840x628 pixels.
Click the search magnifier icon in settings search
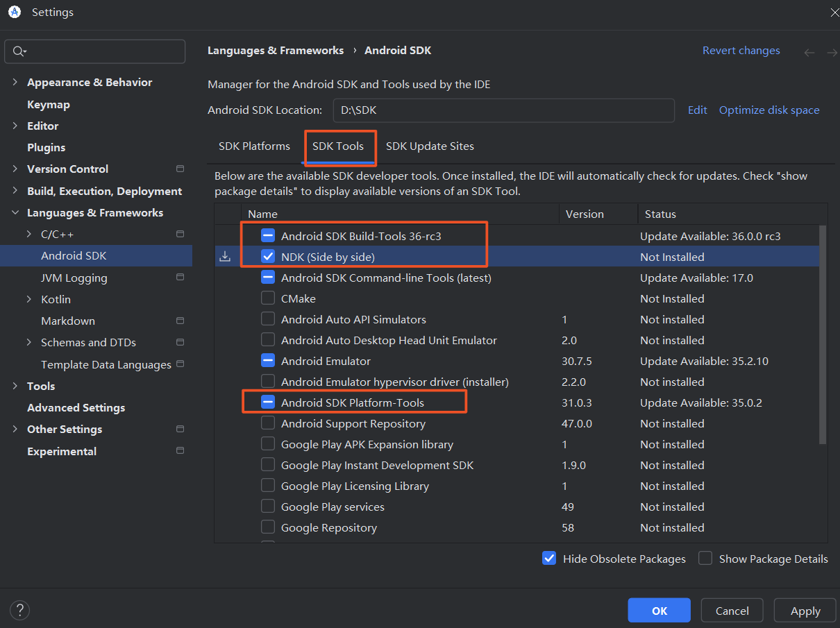tap(19, 51)
